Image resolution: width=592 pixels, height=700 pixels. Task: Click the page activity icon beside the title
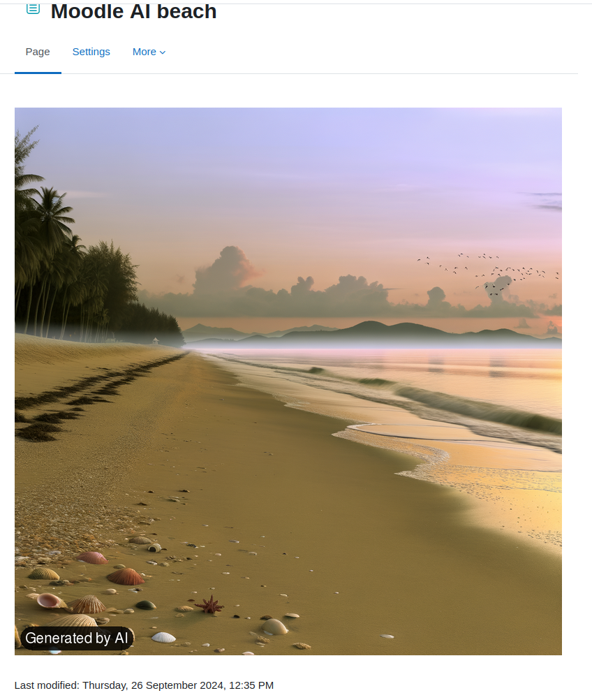[x=33, y=8]
